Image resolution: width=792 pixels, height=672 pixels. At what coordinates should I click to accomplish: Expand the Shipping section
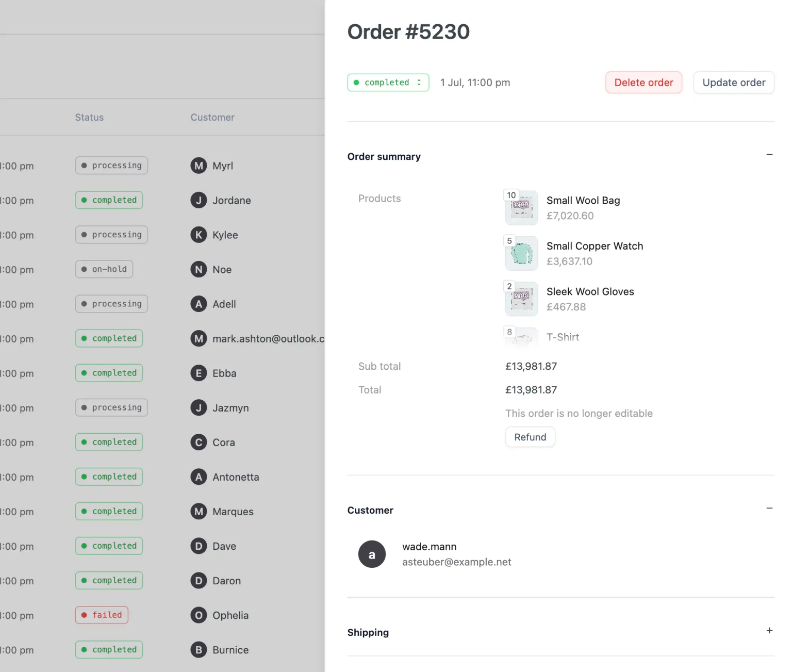(769, 631)
